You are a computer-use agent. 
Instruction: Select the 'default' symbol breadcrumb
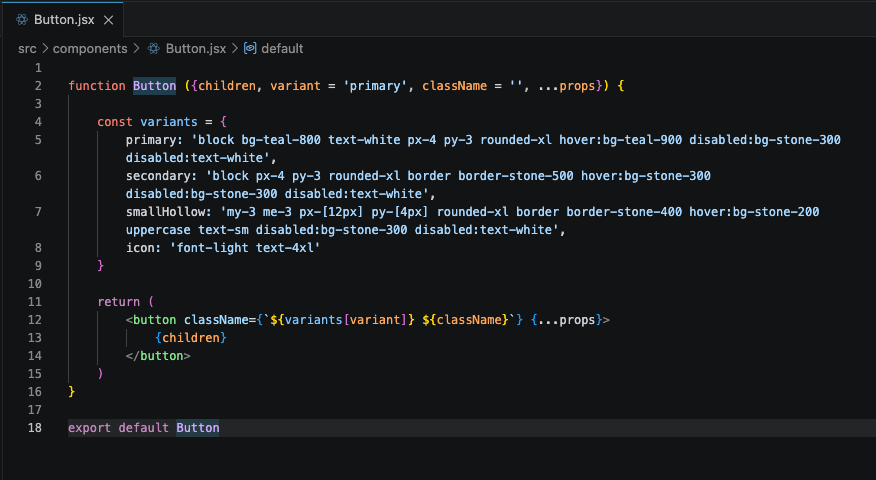click(282, 49)
